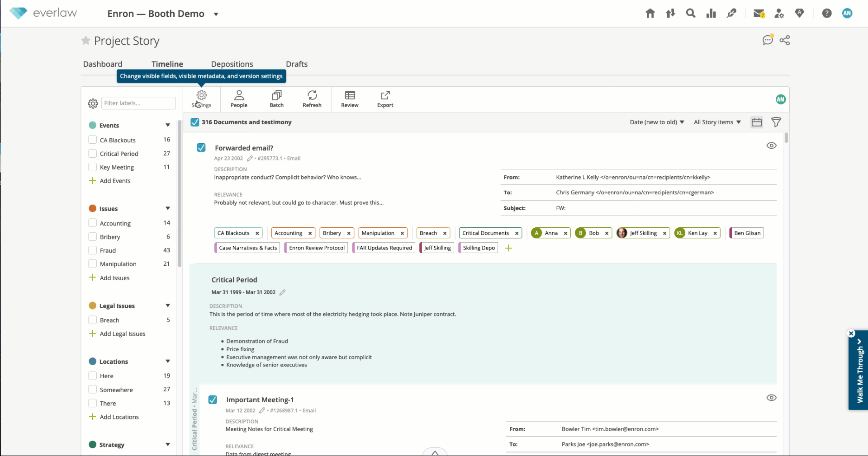Image resolution: width=868 pixels, height=456 pixels.
Task: Open All Story items dropdown
Action: click(x=717, y=122)
